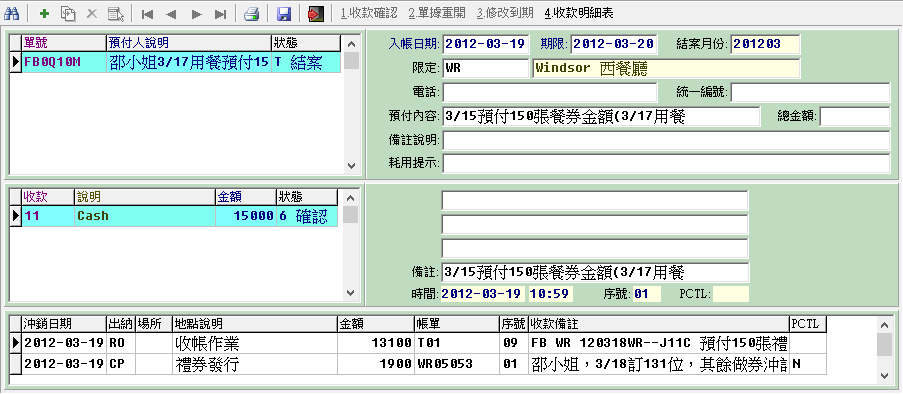Click the 備註 field in payment details

point(595,272)
